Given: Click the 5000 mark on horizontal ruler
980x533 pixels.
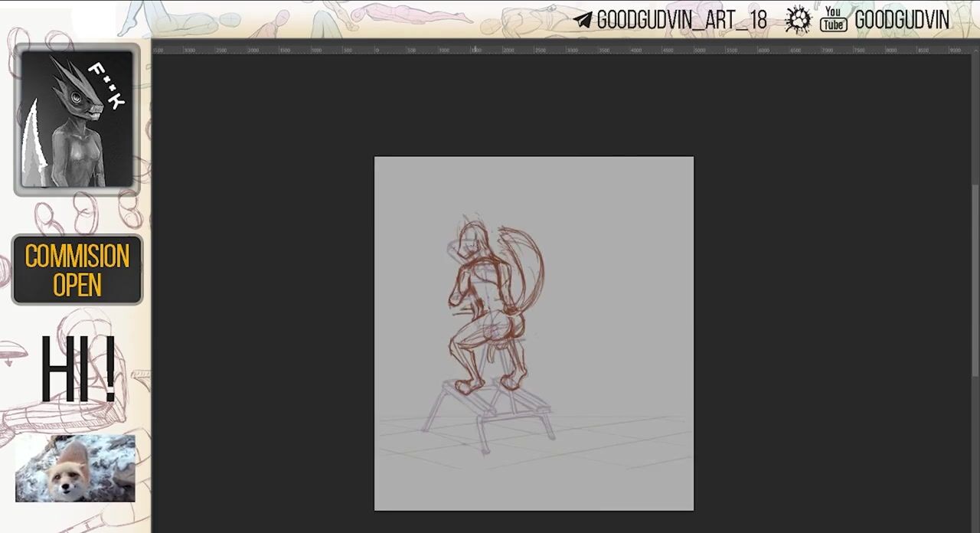Looking at the screenshot, I should pyautogui.click(x=699, y=50).
